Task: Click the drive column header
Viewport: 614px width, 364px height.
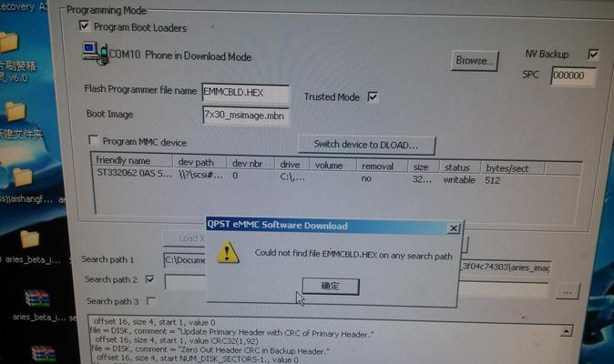Action: coord(292,164)
